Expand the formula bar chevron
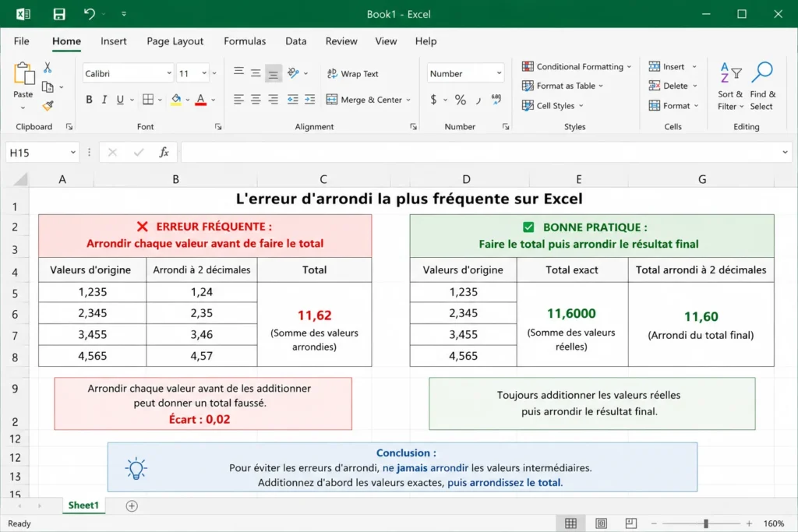This screenshot has height=532, width=798. (x=785, y=153)
